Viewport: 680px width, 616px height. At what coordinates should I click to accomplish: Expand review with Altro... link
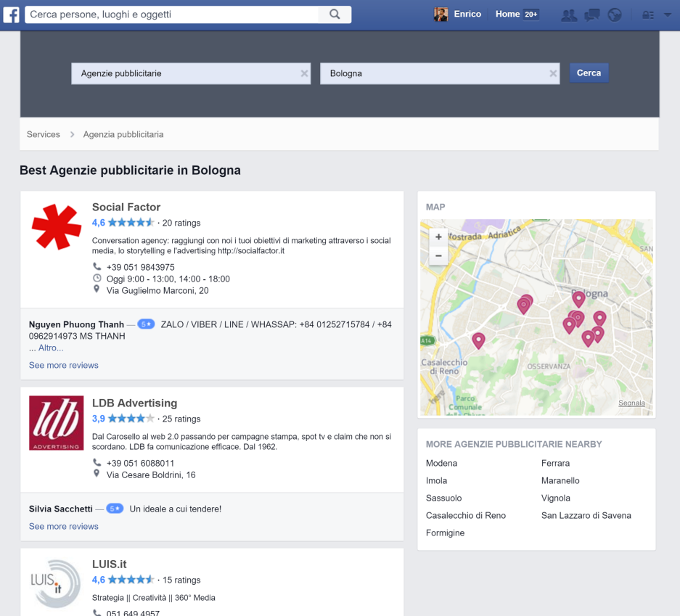tap(51, 348)
